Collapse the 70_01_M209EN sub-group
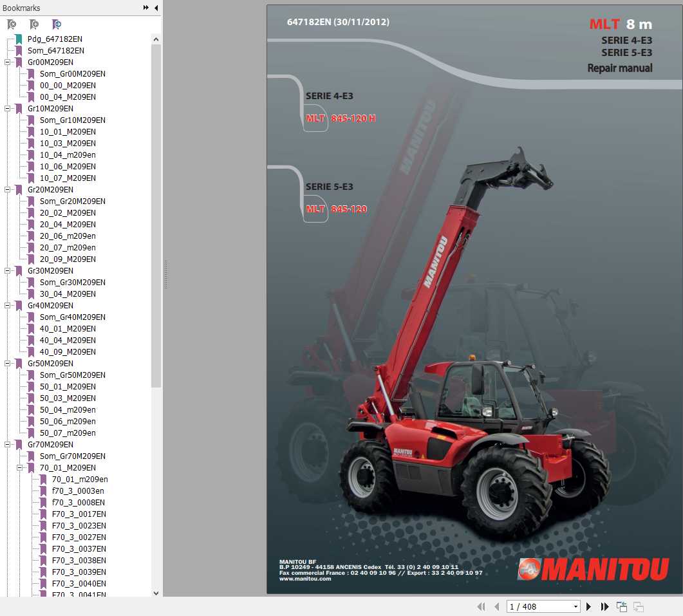Image resolution: width=683 pixels, height=616 pixels. click(19, 467)
